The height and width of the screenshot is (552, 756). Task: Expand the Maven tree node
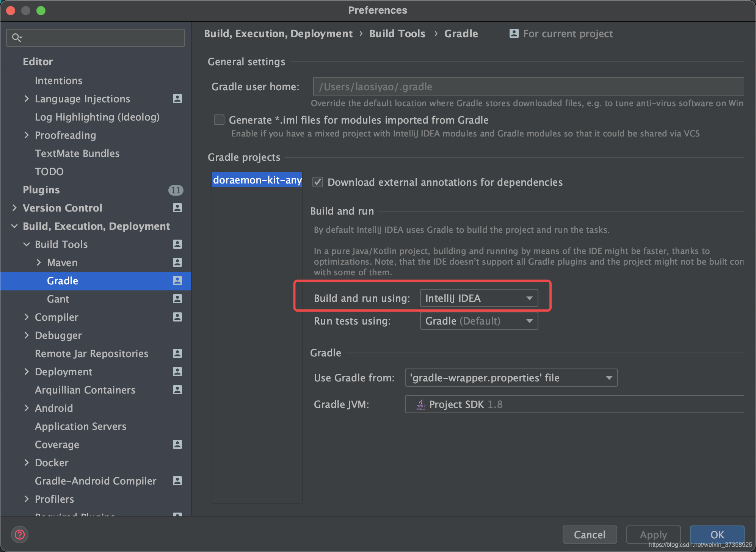pyautogui.click(x=39, y=262)
